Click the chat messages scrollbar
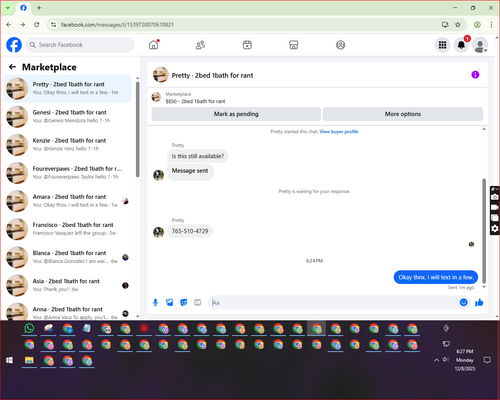The image size is (500, 400). click(x=484, y=230)
